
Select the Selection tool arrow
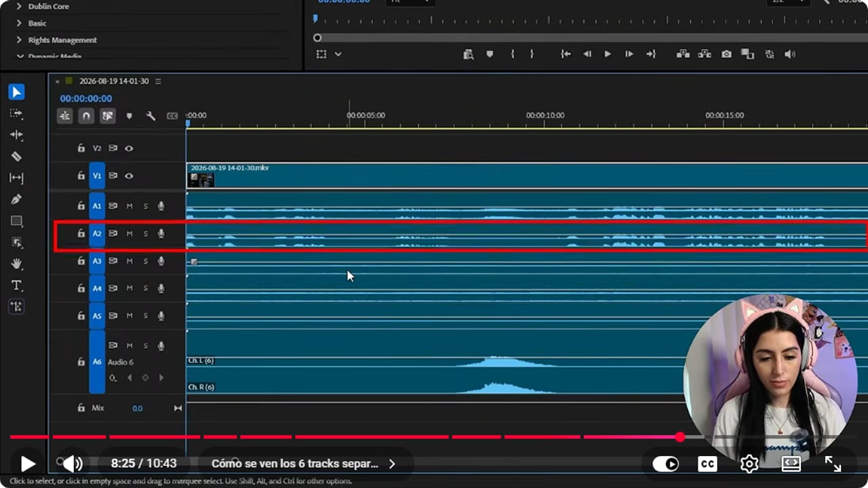pyautogui.click(x=16, y=92)
